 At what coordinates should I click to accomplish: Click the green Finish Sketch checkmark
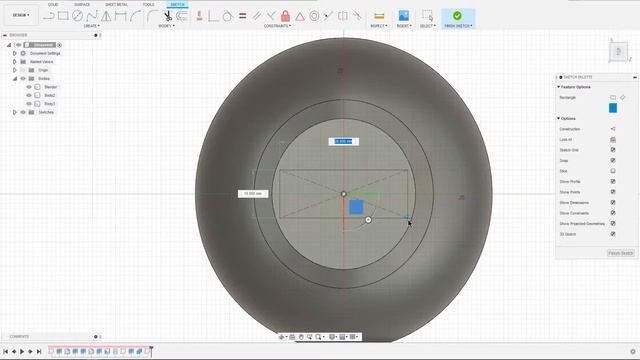pos(457,16)
